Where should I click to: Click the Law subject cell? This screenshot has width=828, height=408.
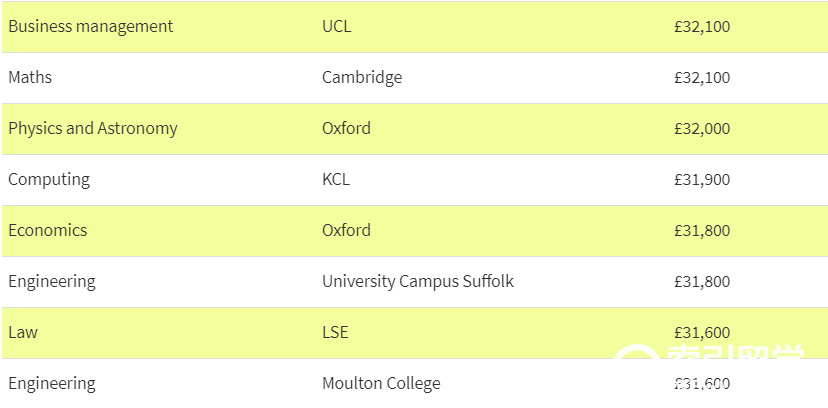[x=23, y=333]
